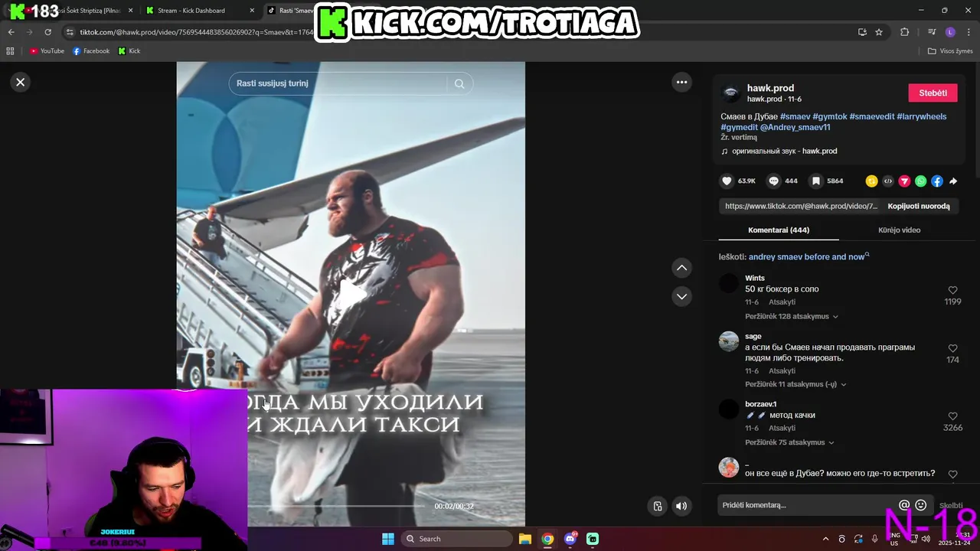Click 'Žr. vertimą' to see translation
Viewport: 980px width, 551px height.
coord(738,137)
